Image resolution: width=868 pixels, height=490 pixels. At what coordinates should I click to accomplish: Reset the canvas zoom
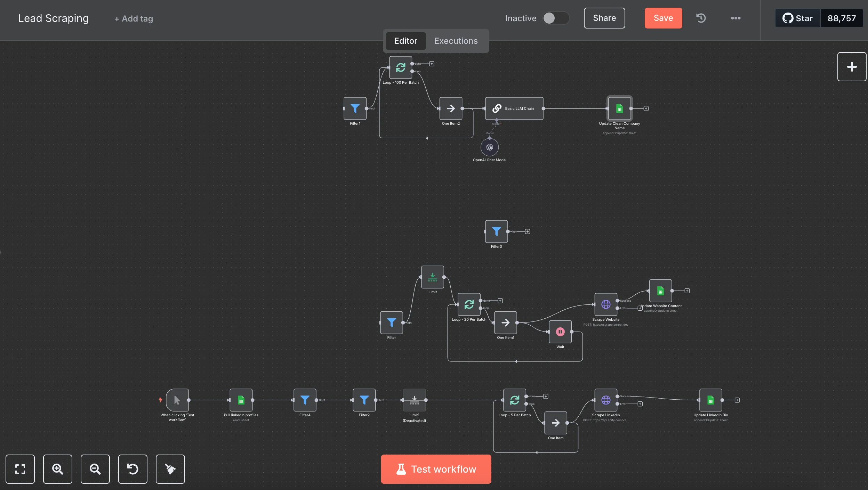tap(133, 469)
